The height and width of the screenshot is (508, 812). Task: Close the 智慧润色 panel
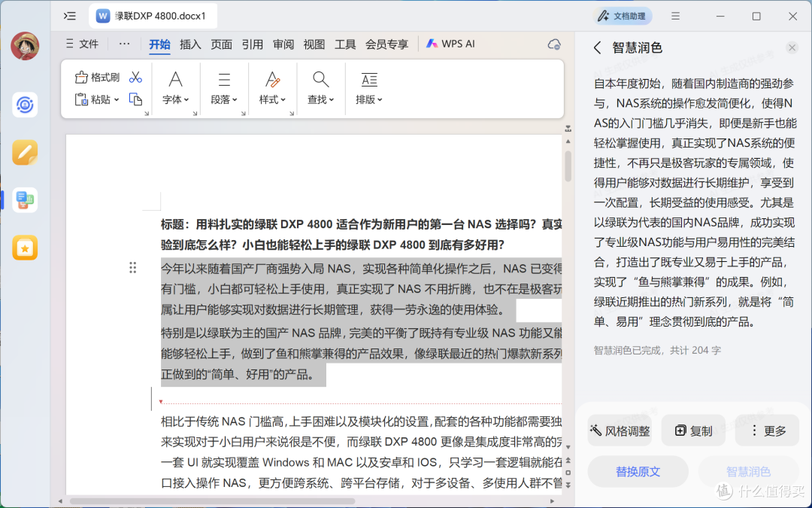(792, 47)
